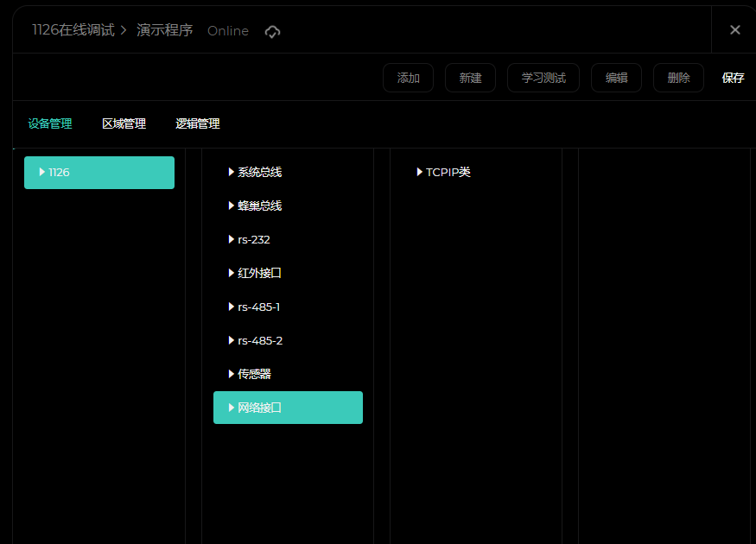This screenshot has height=544, width=756.
Task: Open the 逻辑管理 tab
Action: coord(198,124)
